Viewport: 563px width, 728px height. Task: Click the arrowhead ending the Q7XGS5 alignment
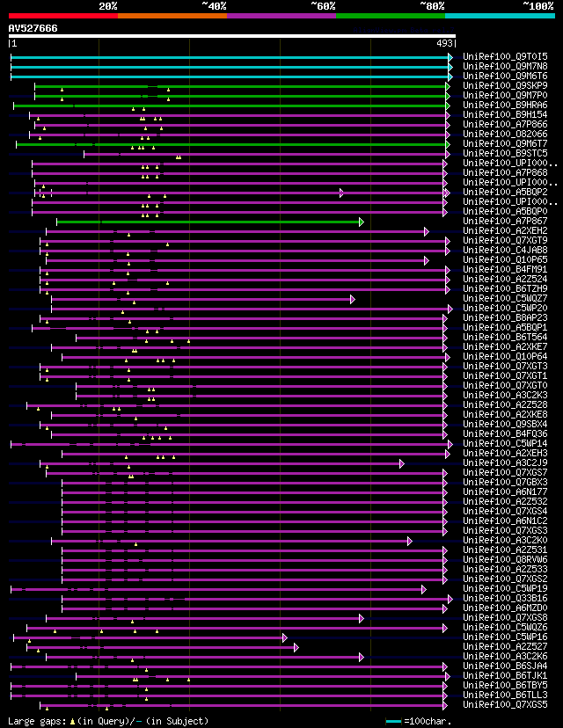pyautogui.click(x=445, y=706)
